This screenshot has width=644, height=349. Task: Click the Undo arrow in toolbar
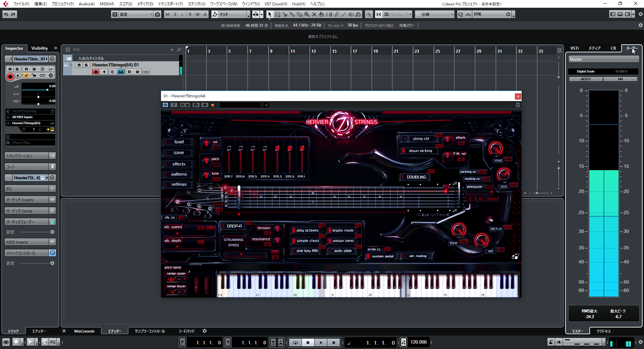6,14
